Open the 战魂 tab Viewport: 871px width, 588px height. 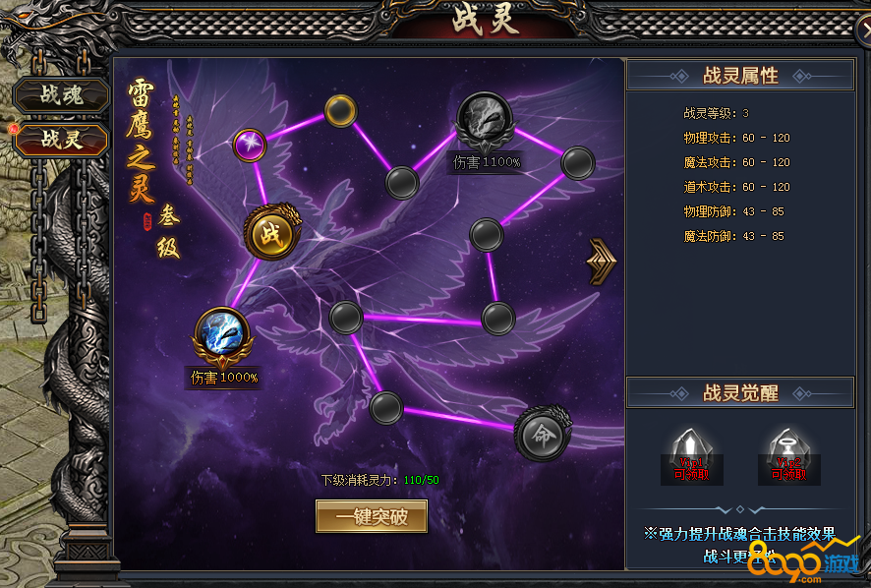tap(61, 95)
